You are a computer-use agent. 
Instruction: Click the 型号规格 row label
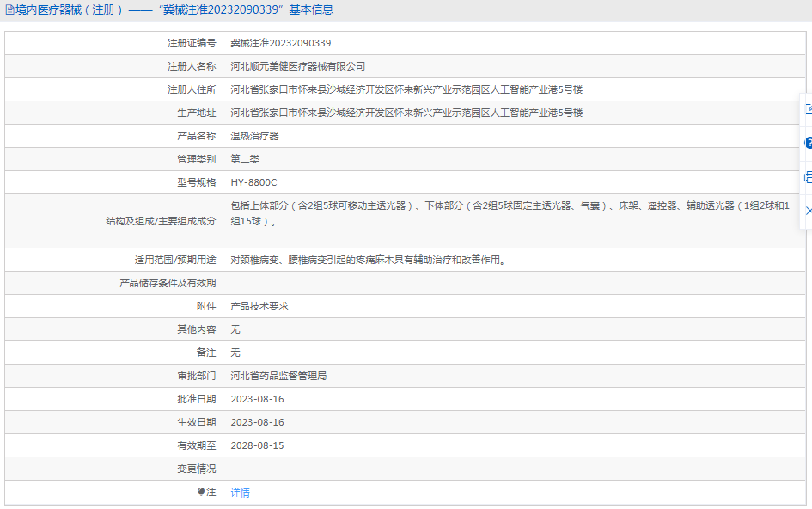(x=196, y=182)
